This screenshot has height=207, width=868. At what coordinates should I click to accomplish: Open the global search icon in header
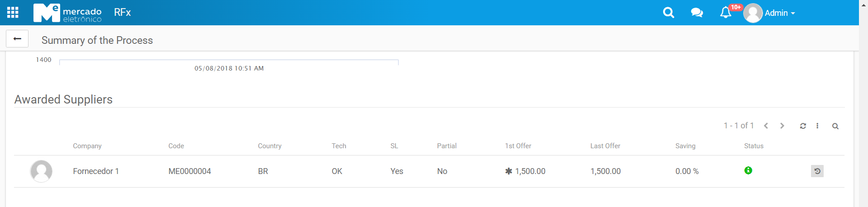click(669, 13)
